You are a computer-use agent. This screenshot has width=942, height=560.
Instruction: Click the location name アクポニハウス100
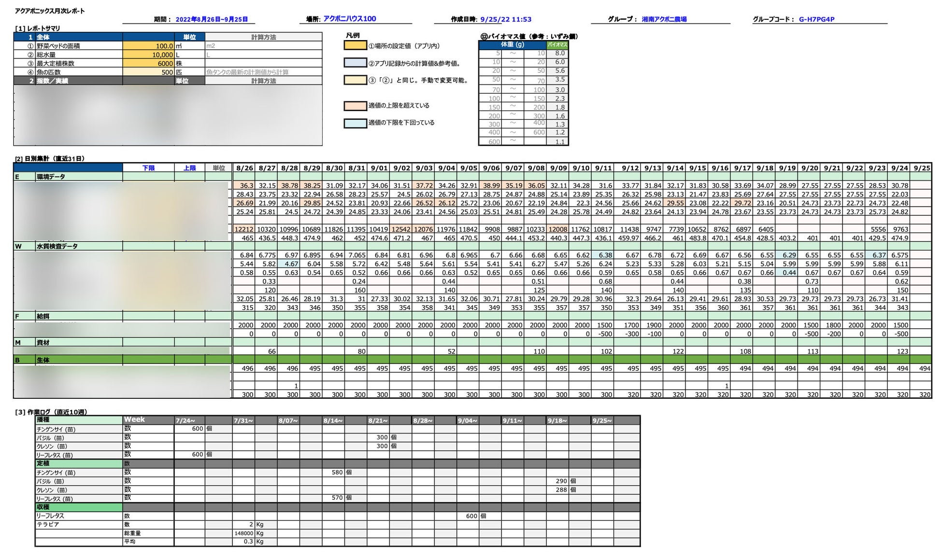tap(349, 19)
